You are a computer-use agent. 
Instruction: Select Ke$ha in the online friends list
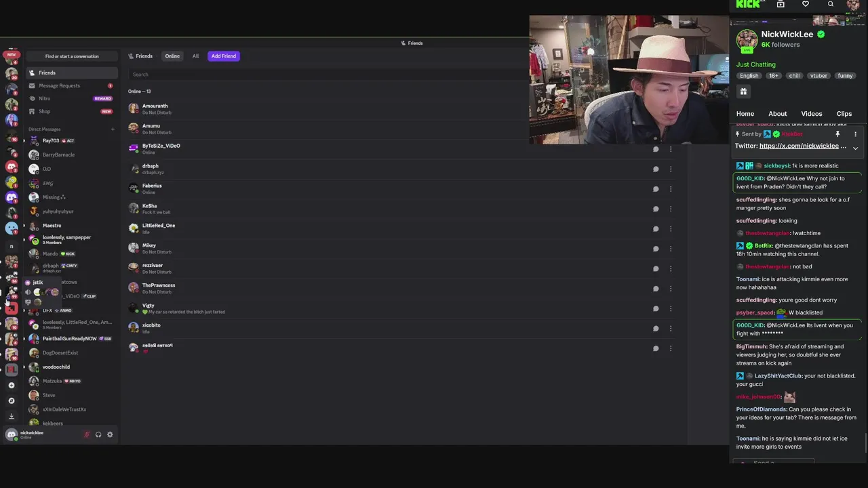tap(400, 209)
